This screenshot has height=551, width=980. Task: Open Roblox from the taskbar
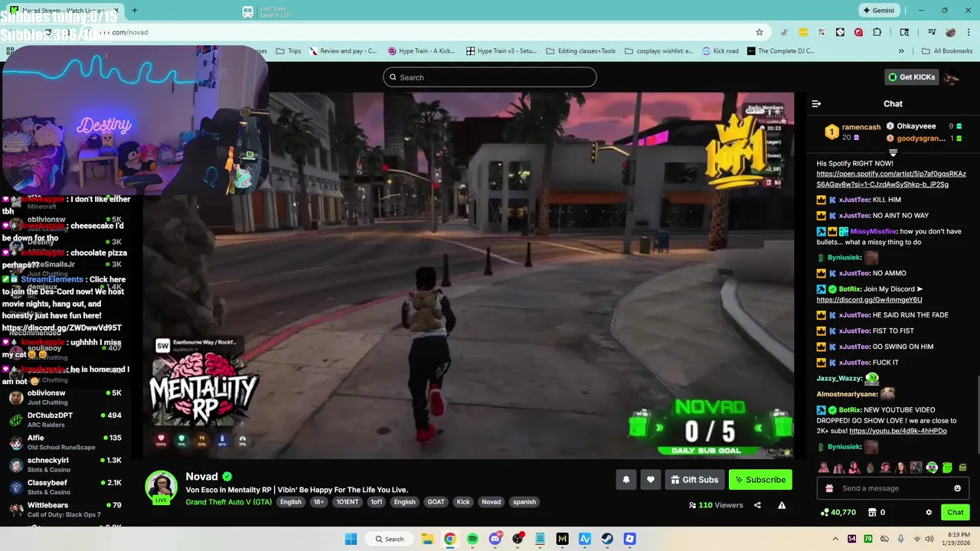(629, 539)
